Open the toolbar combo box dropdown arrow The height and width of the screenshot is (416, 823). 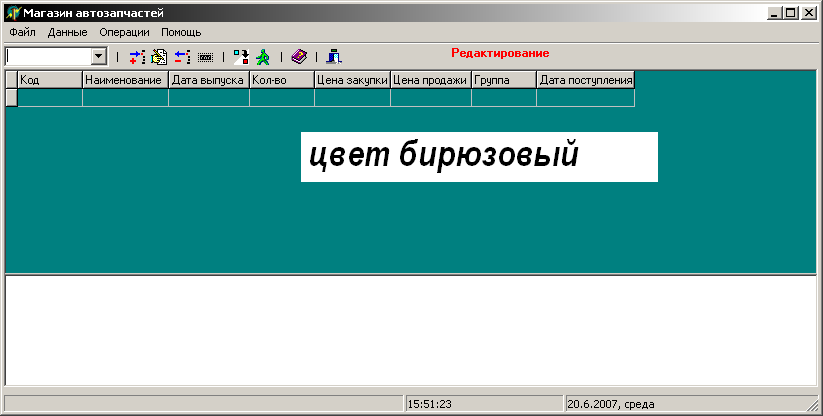[99, 56]
